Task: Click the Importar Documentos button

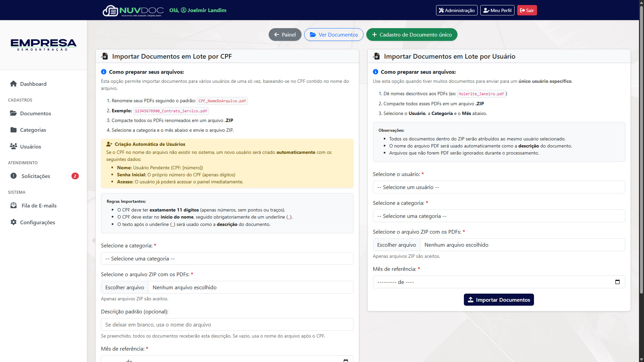Action: point(499,300)
